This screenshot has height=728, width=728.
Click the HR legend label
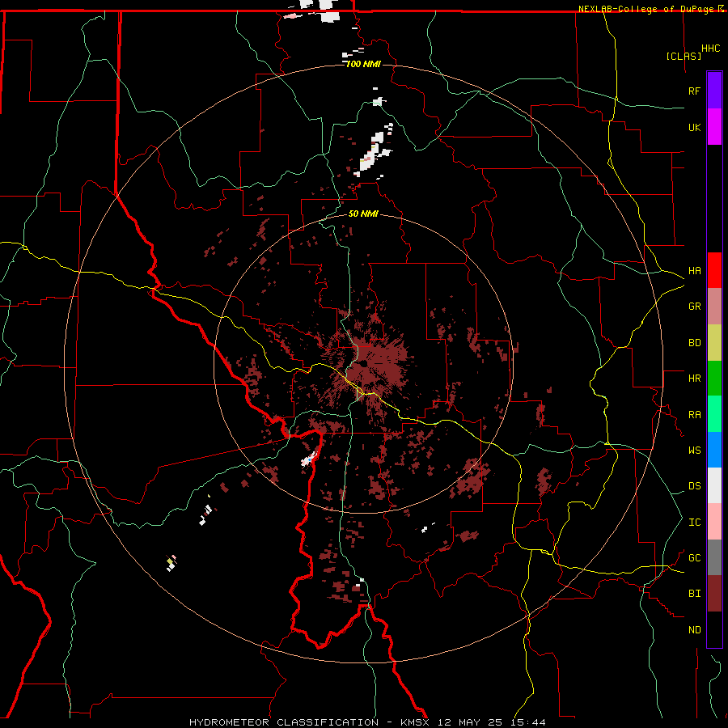(694, 379)
